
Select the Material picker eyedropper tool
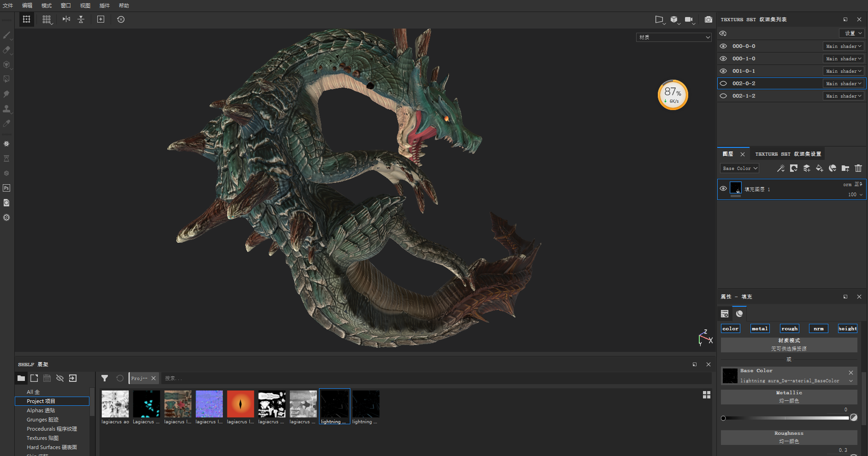coord(6,123)
